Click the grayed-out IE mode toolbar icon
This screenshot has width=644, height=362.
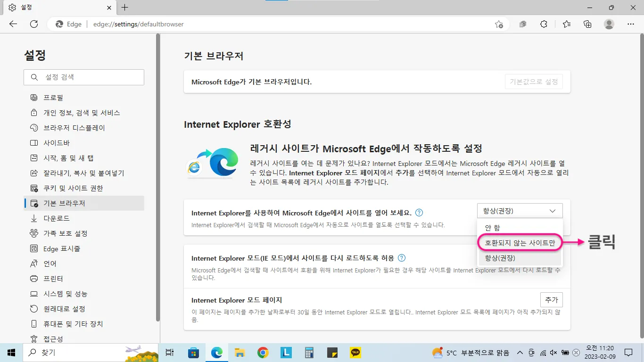(523, 24)
